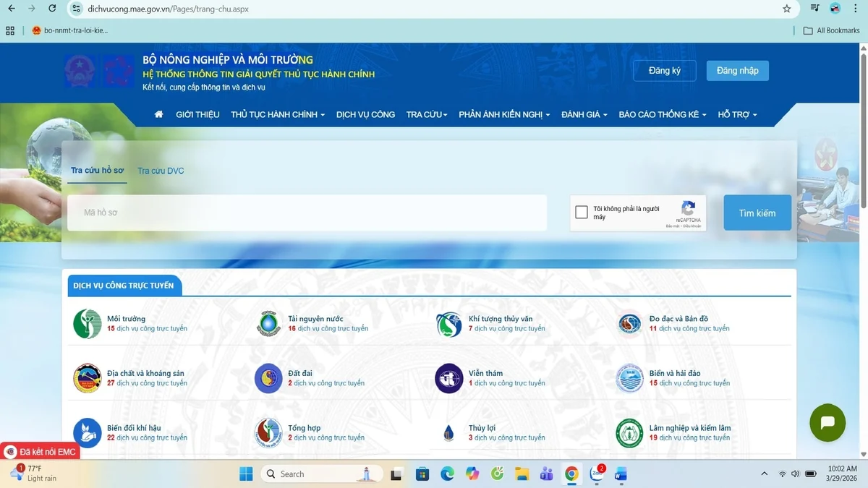868x488 pixels.
Task: Expand the HỖ TRỢ dropdown menu
Action: tap(737, 114)
